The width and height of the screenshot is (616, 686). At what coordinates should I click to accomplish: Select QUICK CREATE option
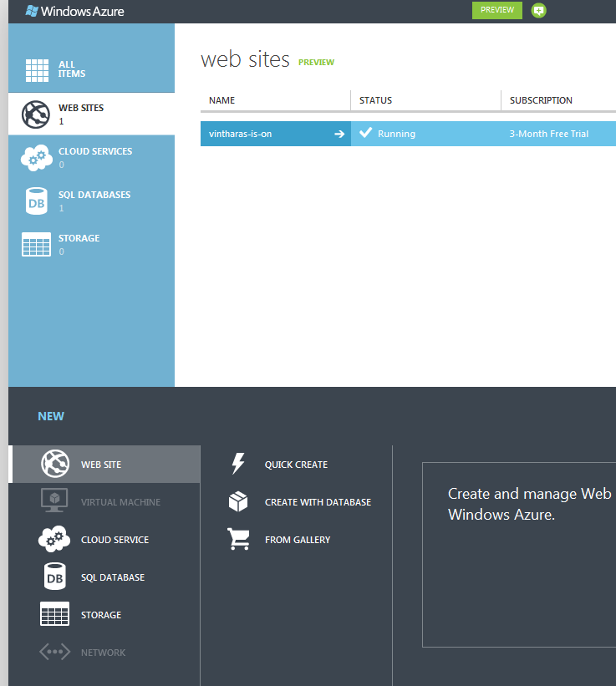click(x=296, y=465)
